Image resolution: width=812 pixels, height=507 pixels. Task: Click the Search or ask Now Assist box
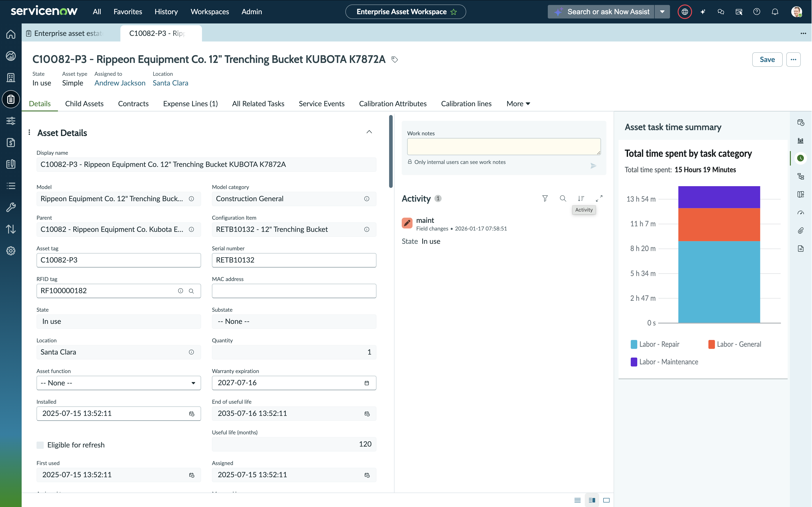point(601,12)
